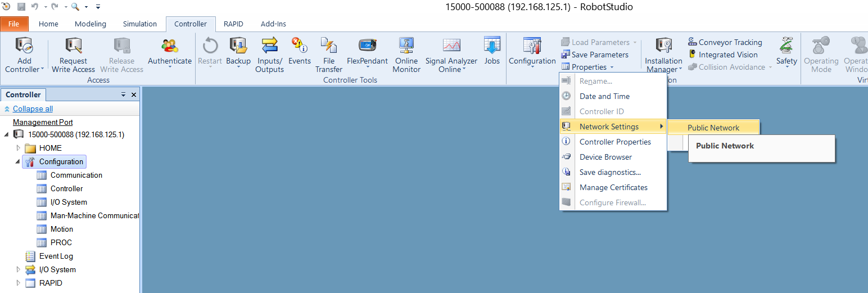Open Device Browser from menu
868x293 pixels.
[x=613, y=157]
